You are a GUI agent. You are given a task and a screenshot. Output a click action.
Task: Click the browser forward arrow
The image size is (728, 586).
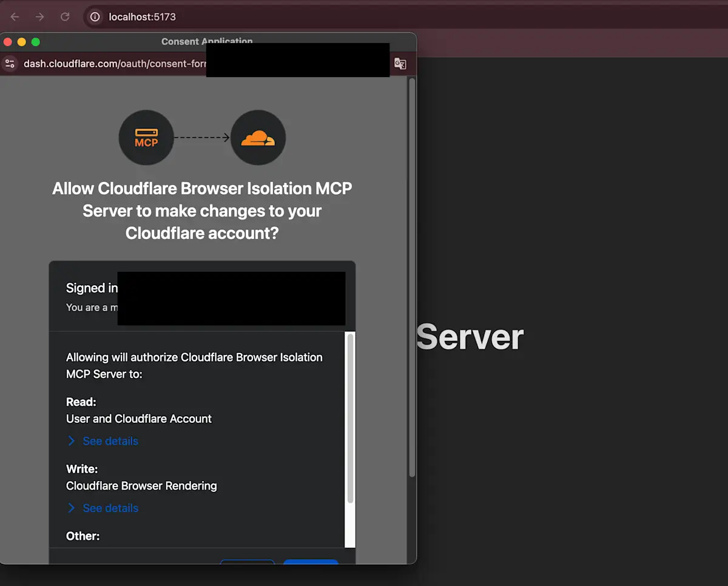[x=39, y=16]
